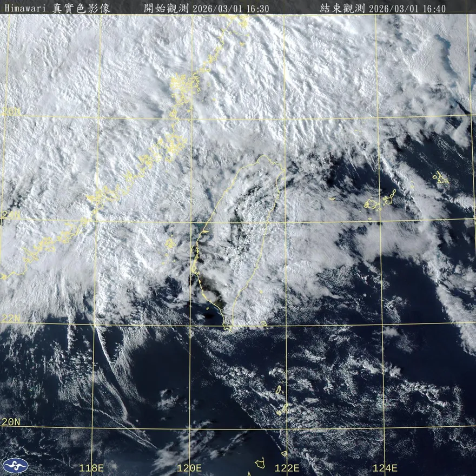The image size is (476, 476).
Task: Click the weather administration logo in the corner
Action: [x=15, y=465]
